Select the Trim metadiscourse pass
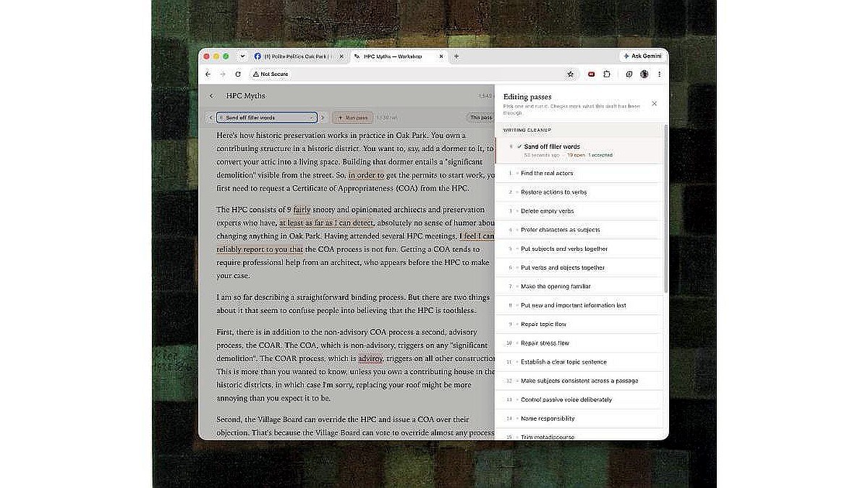Screen dimensions: 868x488 (579, 434)
